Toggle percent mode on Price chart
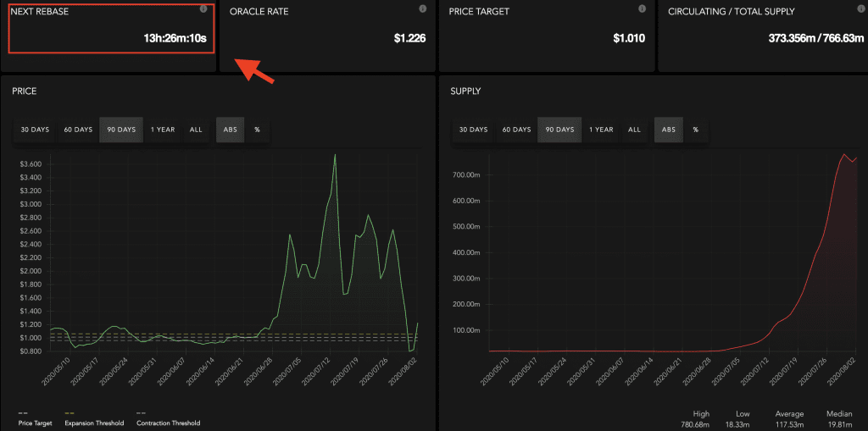This screenshot has width=868, height=431. coord(257,130)
